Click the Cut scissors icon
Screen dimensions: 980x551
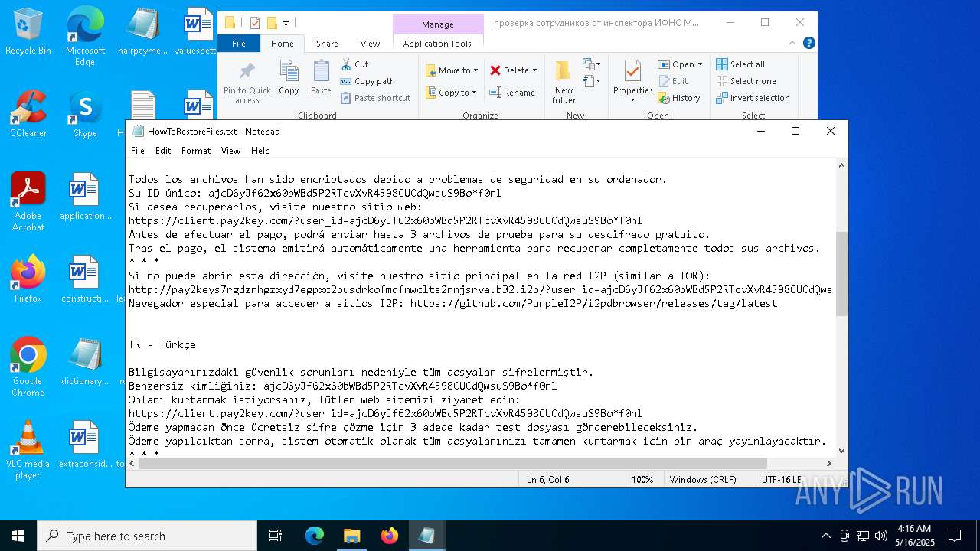coord(347,64)
